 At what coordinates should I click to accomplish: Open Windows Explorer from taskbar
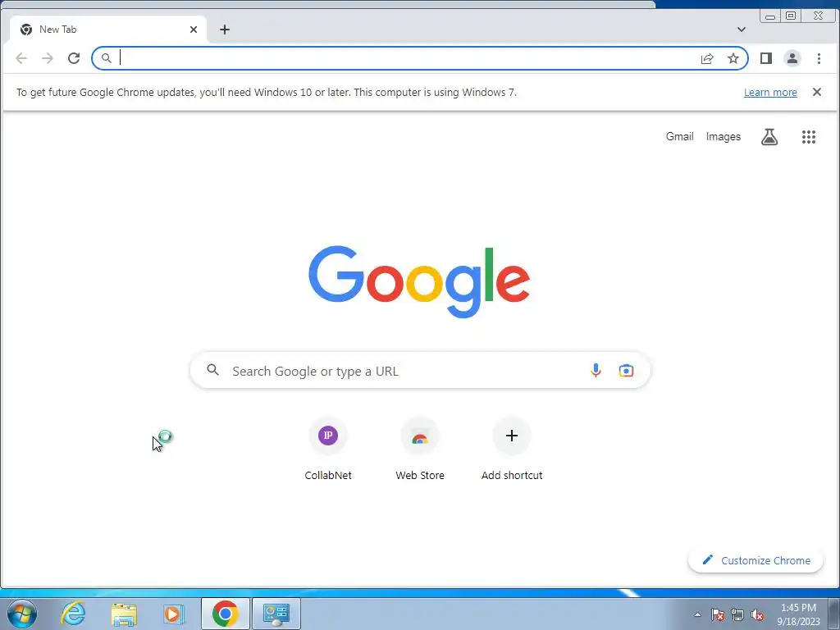pyautogui.click(x=124, y=614)
